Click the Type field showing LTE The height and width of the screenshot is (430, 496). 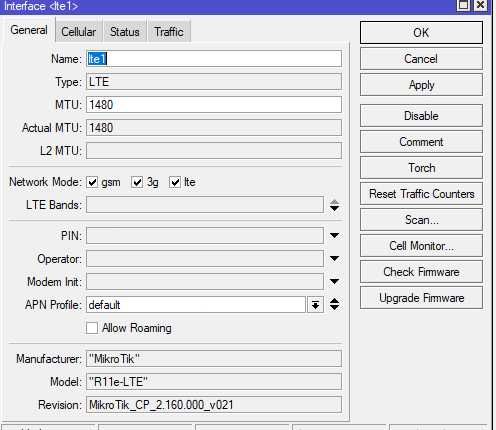214,82
